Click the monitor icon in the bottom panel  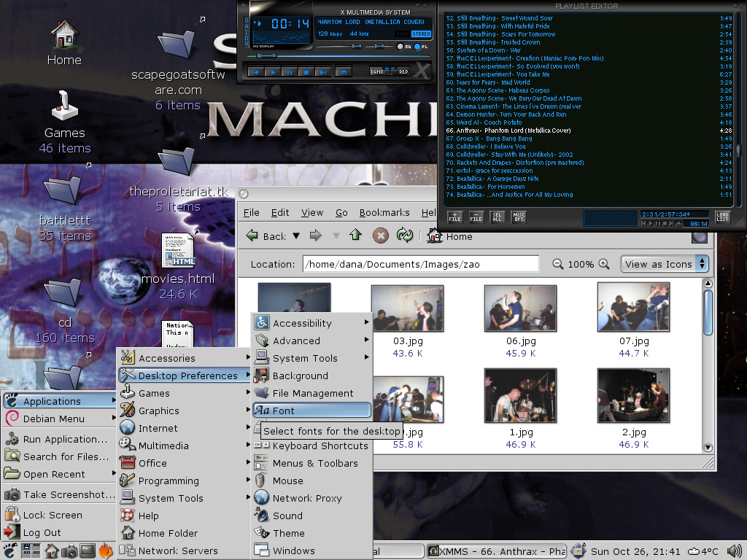[x=88, y=551]
